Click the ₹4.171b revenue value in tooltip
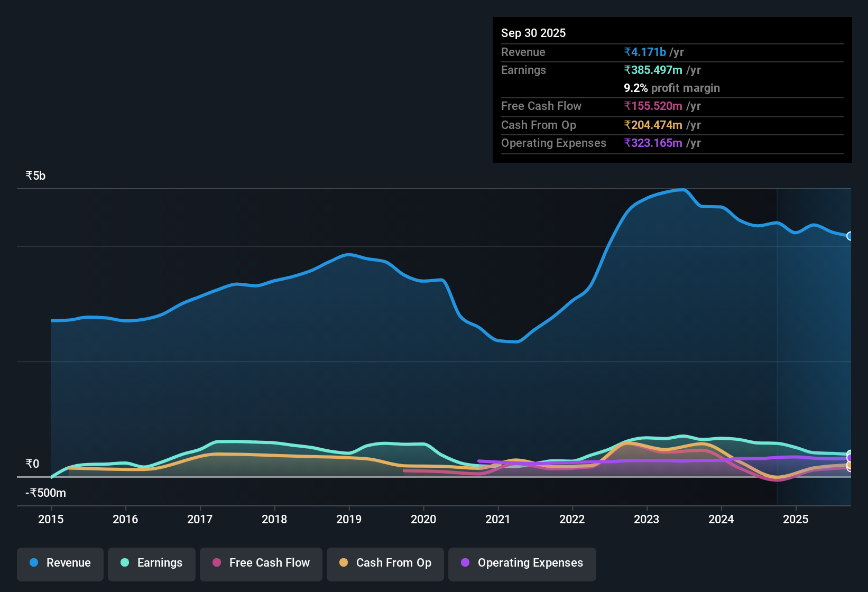The image size is (868, 592). 645,52
